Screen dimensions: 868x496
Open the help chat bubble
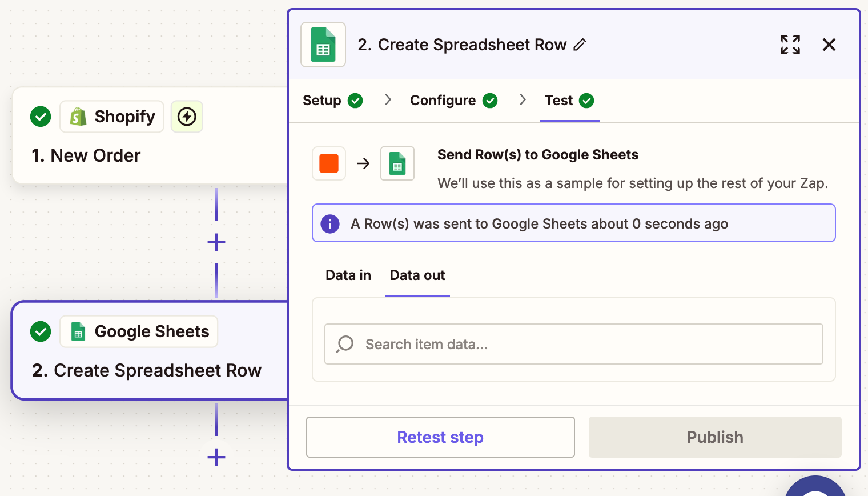[x=815, y=486]
